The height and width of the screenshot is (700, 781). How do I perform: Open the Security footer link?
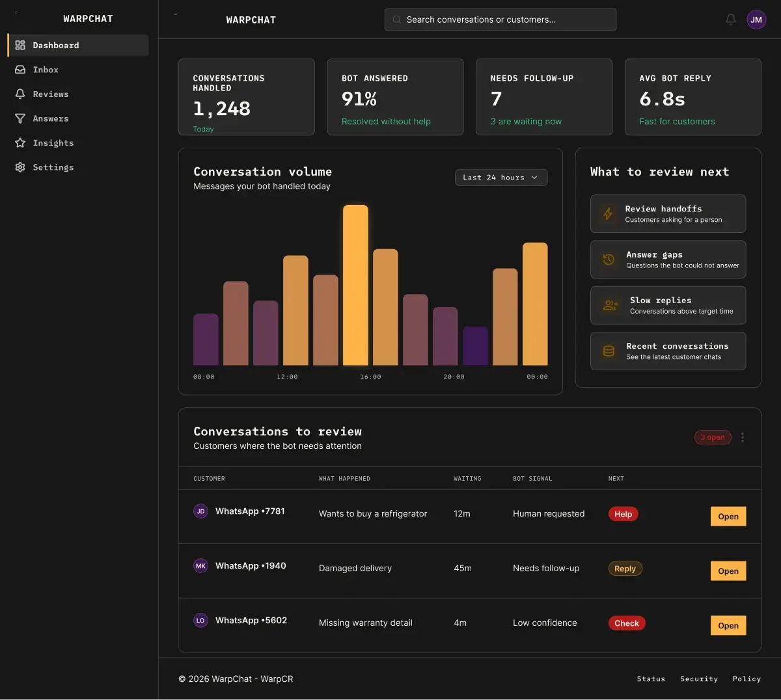click(699, 679)
